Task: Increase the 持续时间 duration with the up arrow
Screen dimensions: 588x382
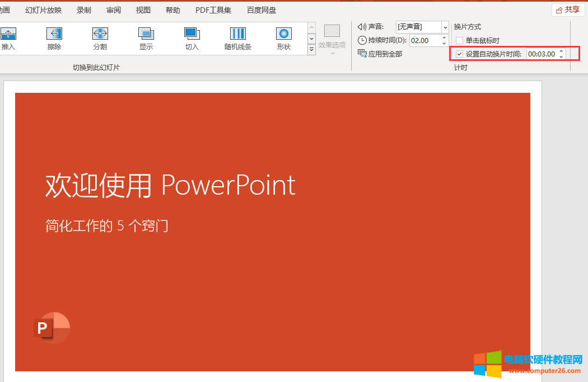Action: click(444, 38)
